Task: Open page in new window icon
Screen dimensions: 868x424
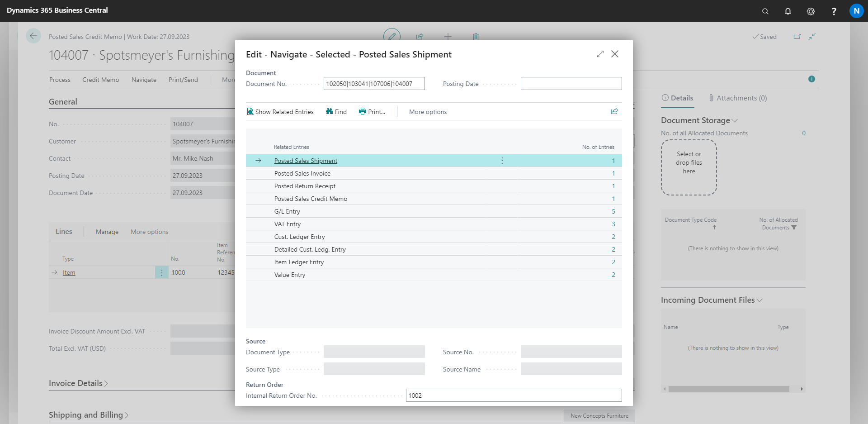Action: [797, 37]
